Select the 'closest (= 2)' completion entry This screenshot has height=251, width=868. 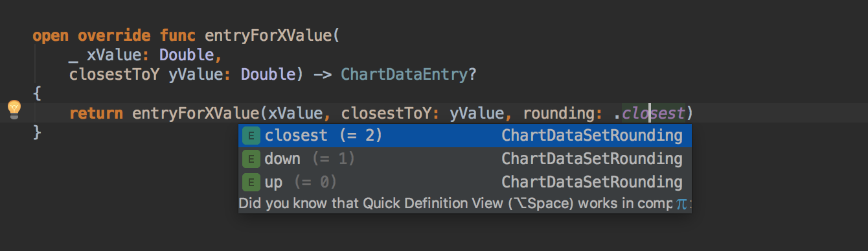tap(464, 136)
